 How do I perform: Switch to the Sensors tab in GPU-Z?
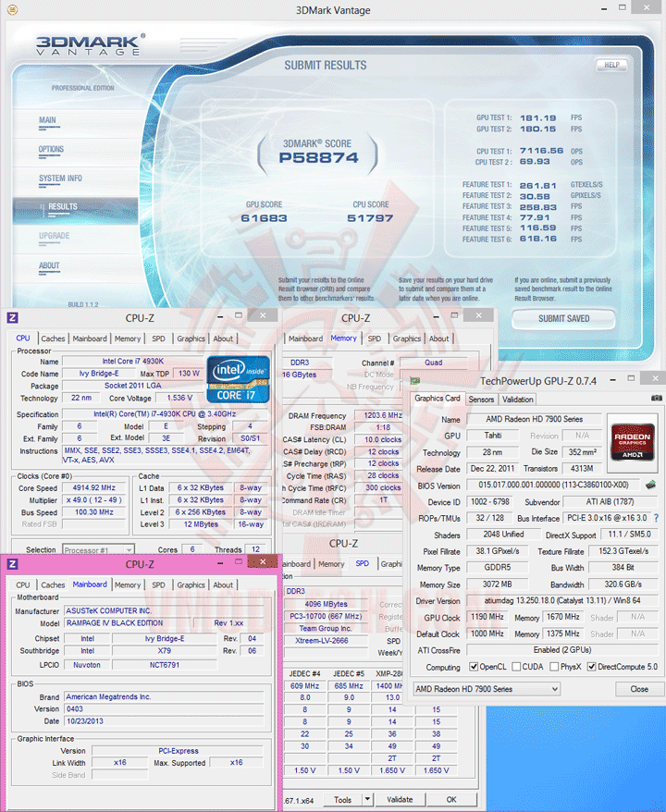tap(481, 400)
